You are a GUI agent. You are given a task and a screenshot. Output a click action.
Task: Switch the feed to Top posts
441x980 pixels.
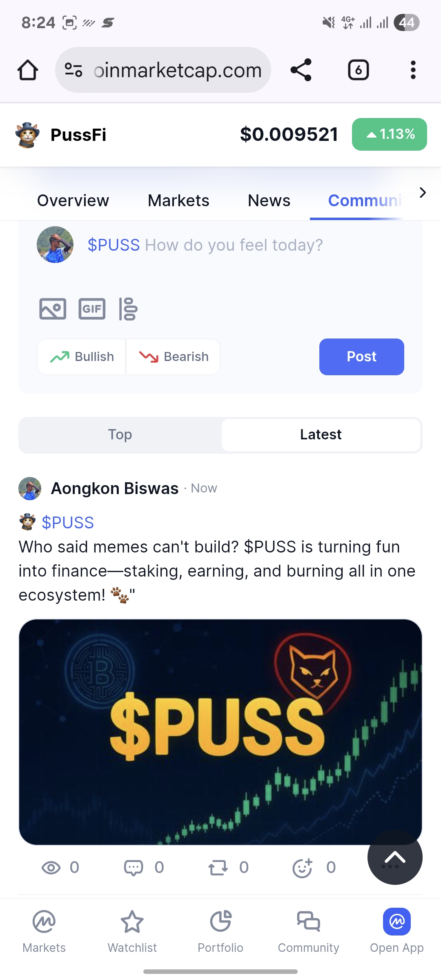[x=120, y=435]
